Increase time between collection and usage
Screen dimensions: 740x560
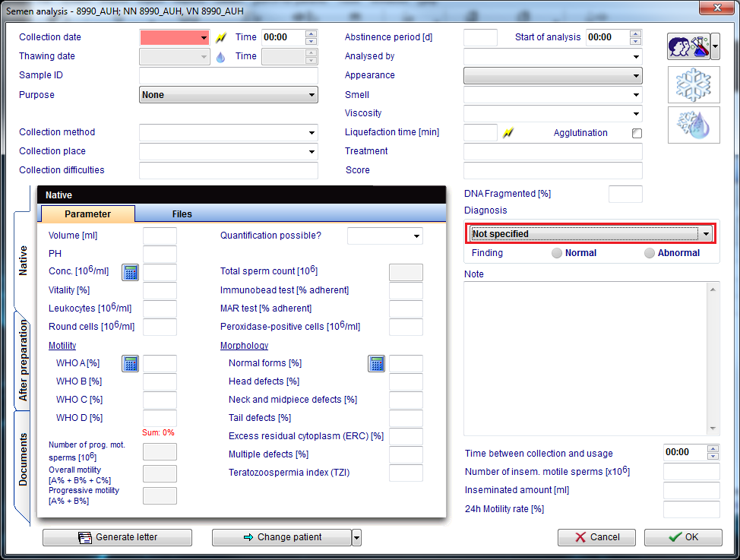coord(713,448)
